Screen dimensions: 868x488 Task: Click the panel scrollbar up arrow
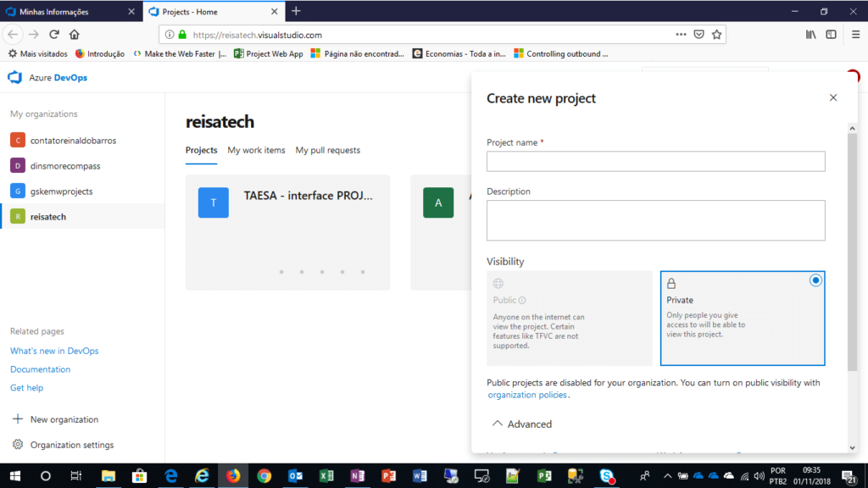coord(852,129)
